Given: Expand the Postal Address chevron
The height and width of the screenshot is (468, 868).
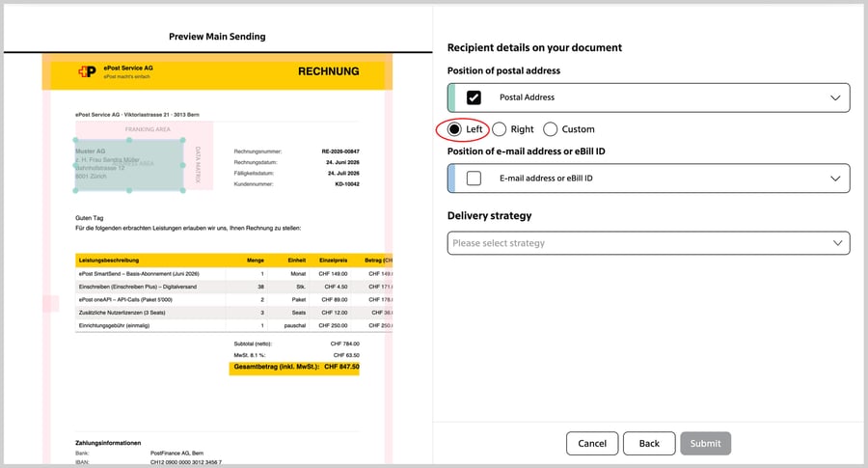Looking at the screenshot, I should tap(835, 97).
